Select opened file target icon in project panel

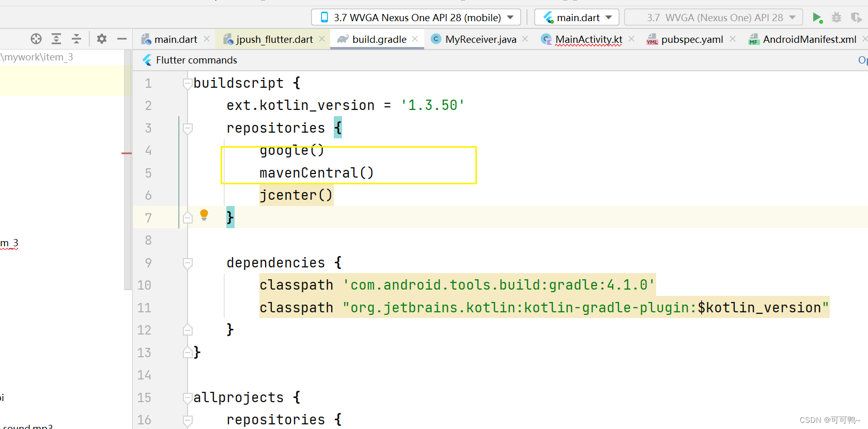coord(36,39)
